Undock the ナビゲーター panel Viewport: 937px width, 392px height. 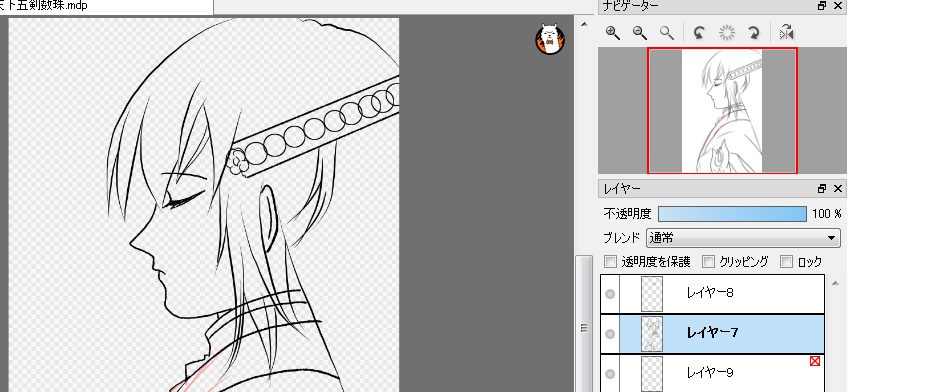coord(822,6)
